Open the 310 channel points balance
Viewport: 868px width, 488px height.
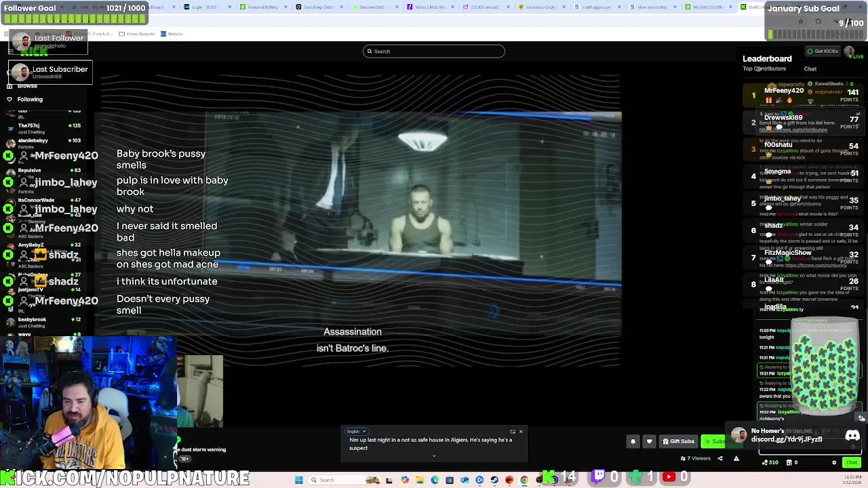tap(770, 462)
